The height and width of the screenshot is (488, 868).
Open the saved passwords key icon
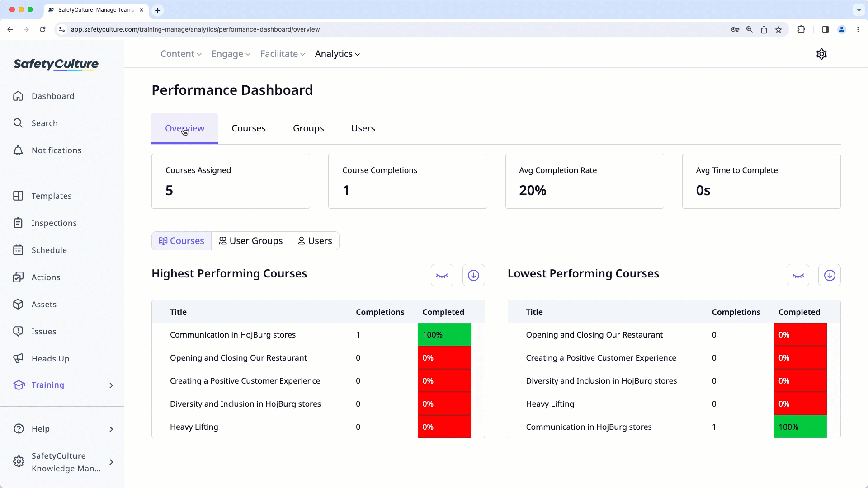(735, 29)
